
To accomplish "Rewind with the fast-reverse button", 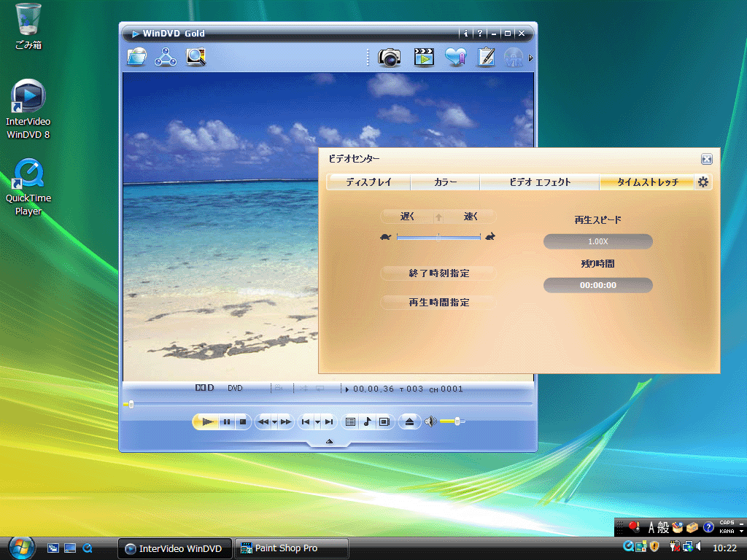I will point(263,421).
